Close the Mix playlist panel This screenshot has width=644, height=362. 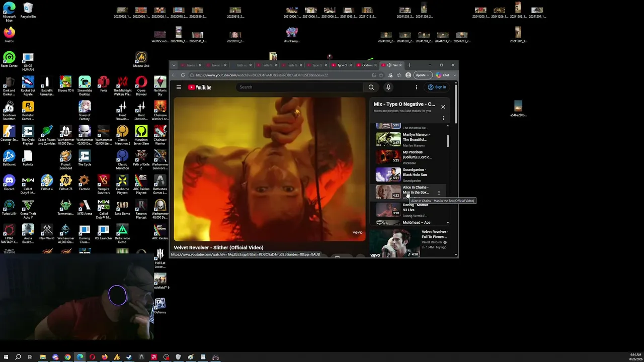[443, 107]
